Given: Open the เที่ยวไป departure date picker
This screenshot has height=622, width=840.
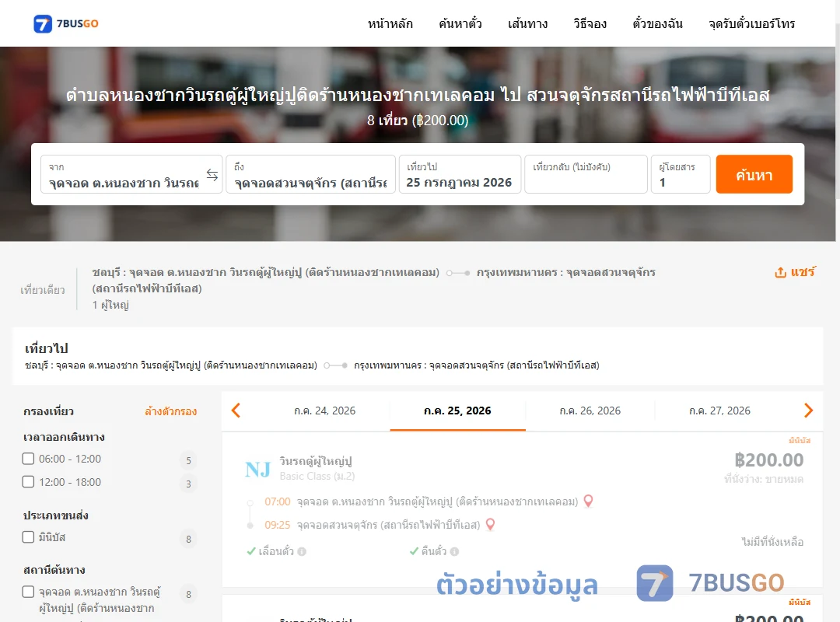Looking at the screenshot, I should click(460, 174).
